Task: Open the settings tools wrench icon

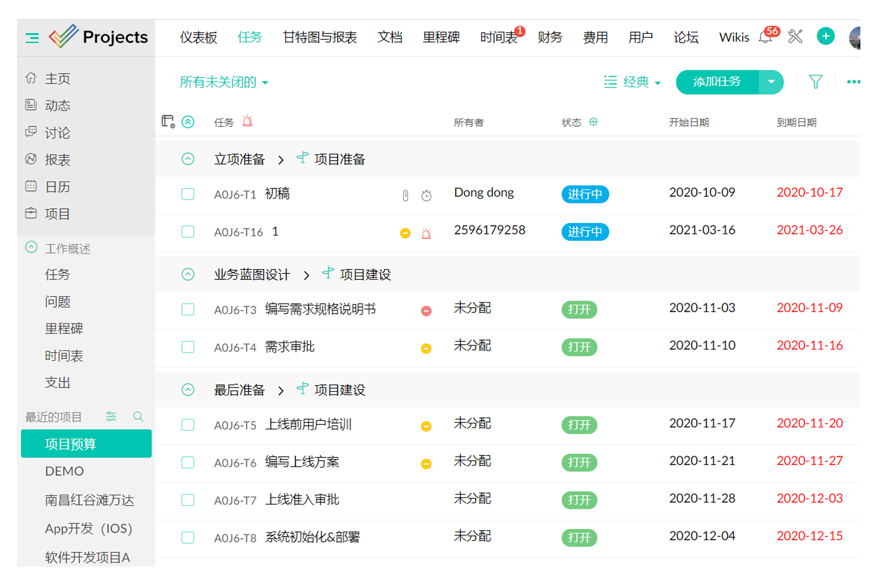Action: click(x=795, y=37)
